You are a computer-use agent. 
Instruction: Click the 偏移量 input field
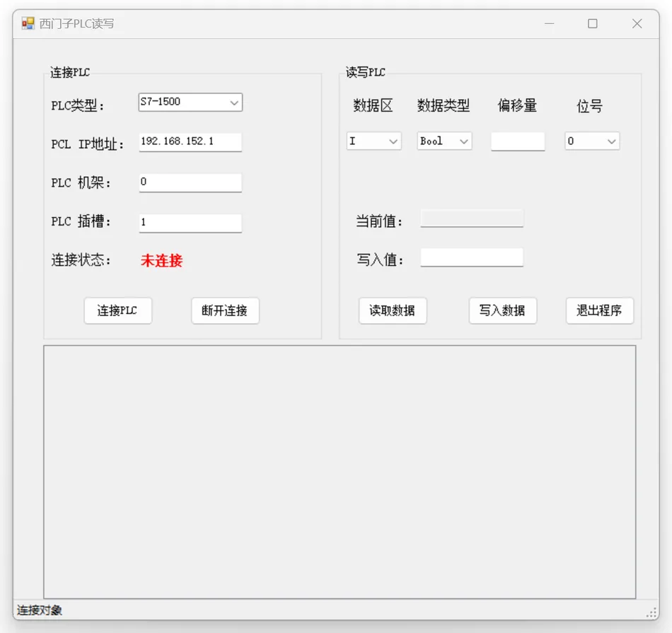[518, 141]
